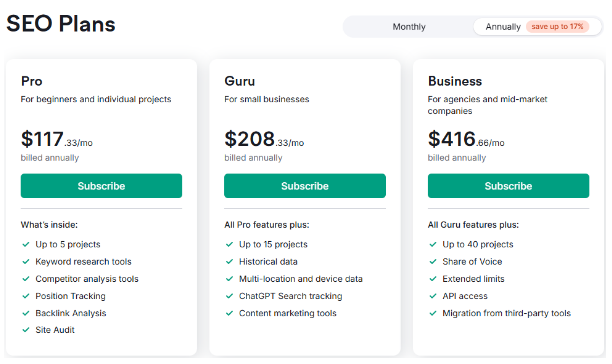
Task: Click 'All Pro features plus:' label
Action: click(x=267, y=225)
